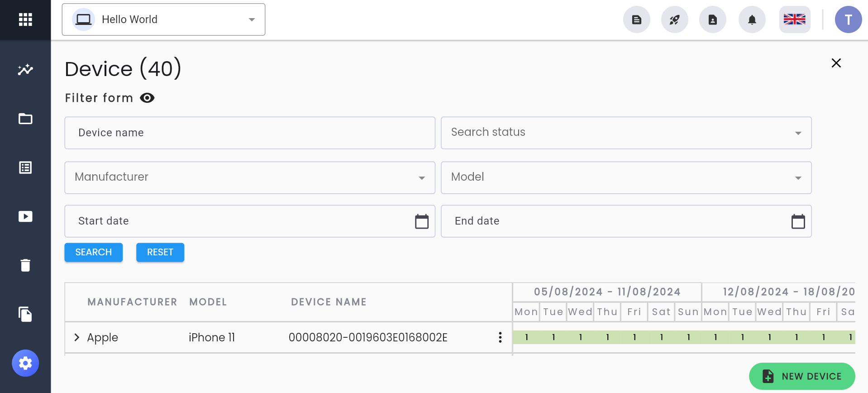
Task: Open the trash bin sidebar icon
Action: (x=25, y=265)
